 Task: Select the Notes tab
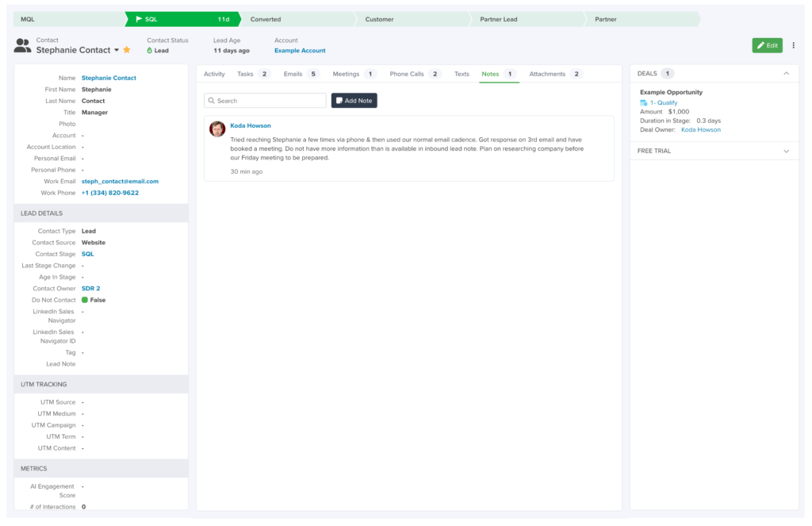tap(498, 74)
